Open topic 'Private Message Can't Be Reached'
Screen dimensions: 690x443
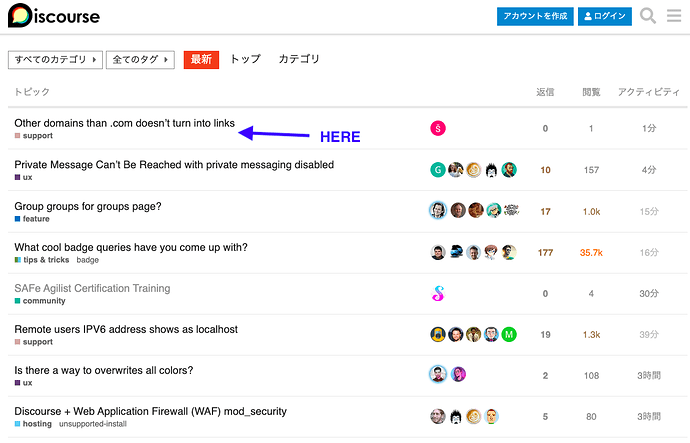(x=174, y=165)
